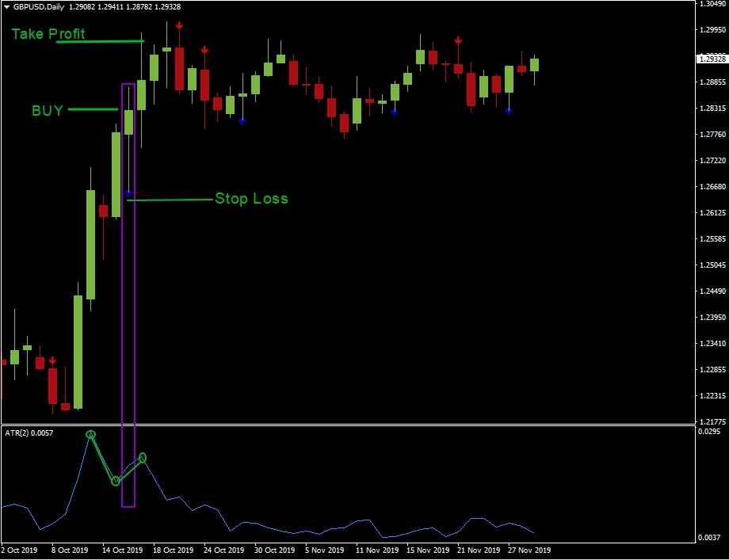Viewport: 729px width, 560px height.
Task: Click the 1.26680 level on the price scale
Action: click(x=711, y=187)
